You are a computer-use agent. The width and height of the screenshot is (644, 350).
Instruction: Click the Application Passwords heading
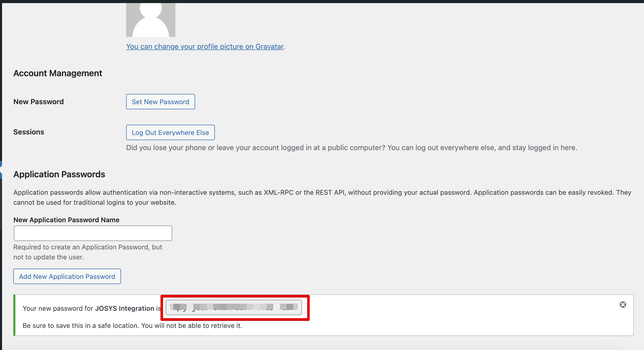point(59,174)
